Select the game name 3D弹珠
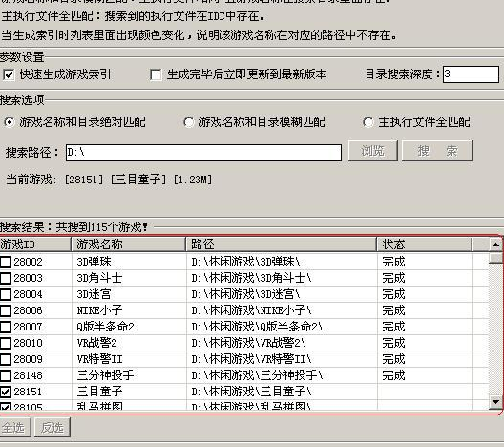The height and width of the screenshot is (447, 504). [94, 262]
